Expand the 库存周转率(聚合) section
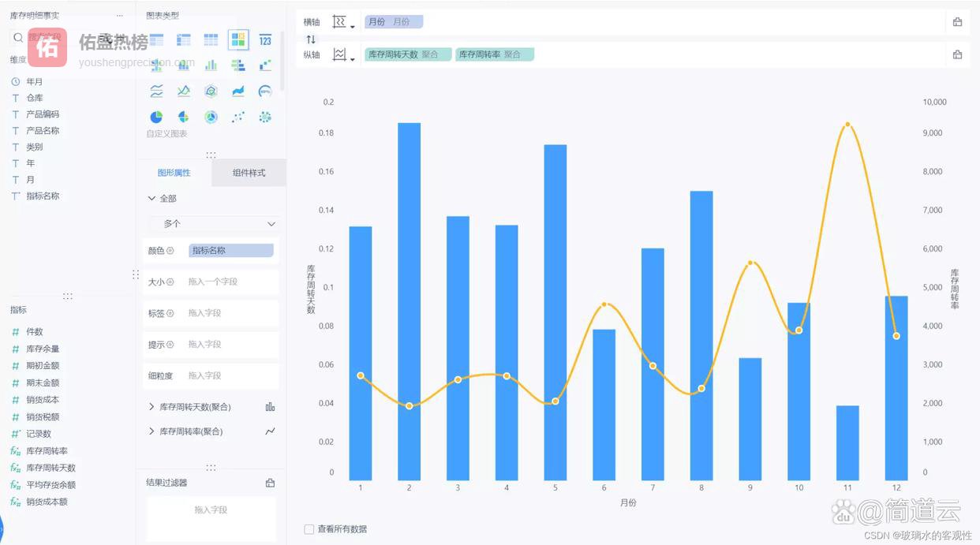 pyautogui.click(x=151, y=431)
